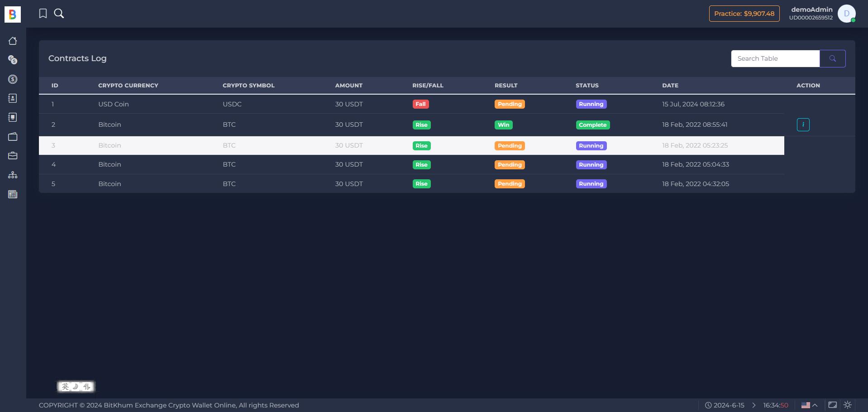
Task: Select the USD Coin contract row
Action: (411, 104)
